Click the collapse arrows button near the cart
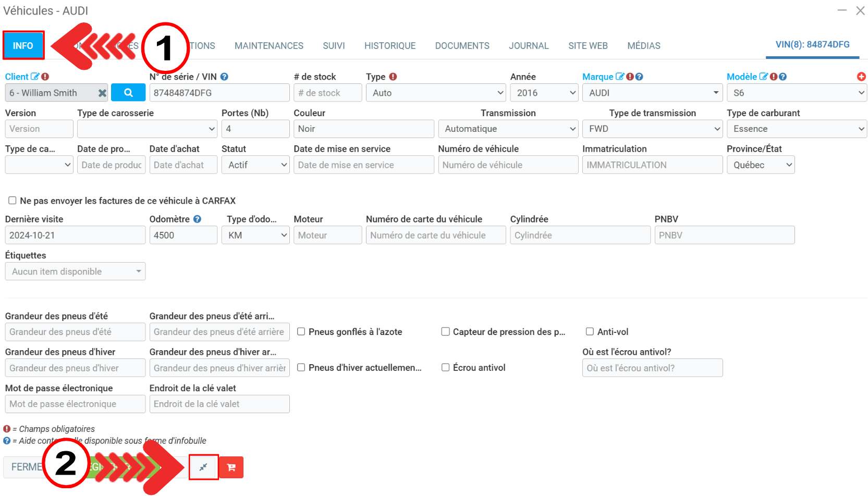The width and height of the screenshot is (868, 496). (203, 467)
